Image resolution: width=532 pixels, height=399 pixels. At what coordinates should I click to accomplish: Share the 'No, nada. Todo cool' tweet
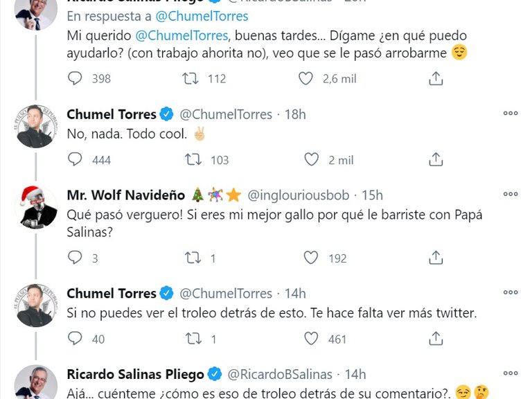[x=436, y=160]
